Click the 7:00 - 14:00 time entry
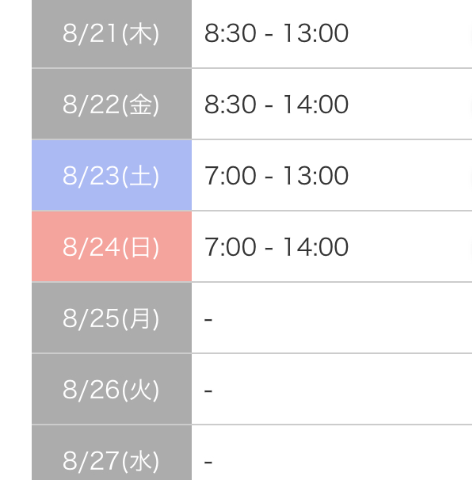This screenshot has width=472, height=480. pyautogui.click(x=276, y=247)
